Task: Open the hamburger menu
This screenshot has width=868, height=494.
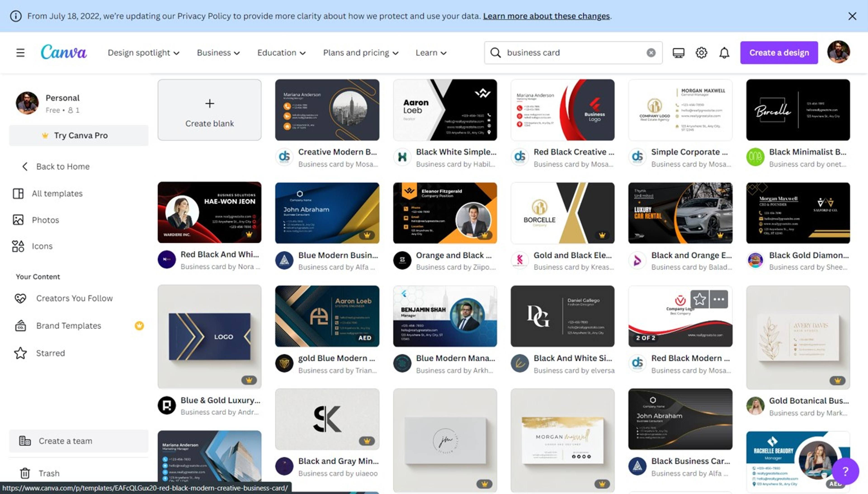Action: pos(20,52)
